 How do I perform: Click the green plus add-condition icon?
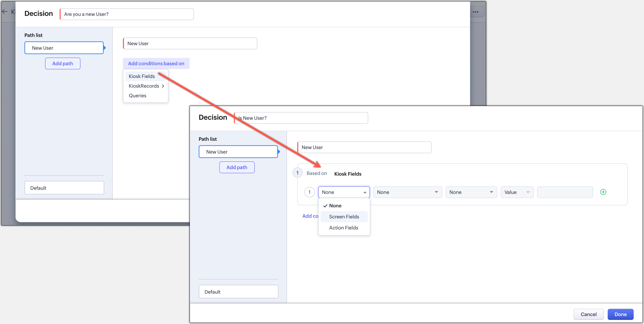pos(603,192)
